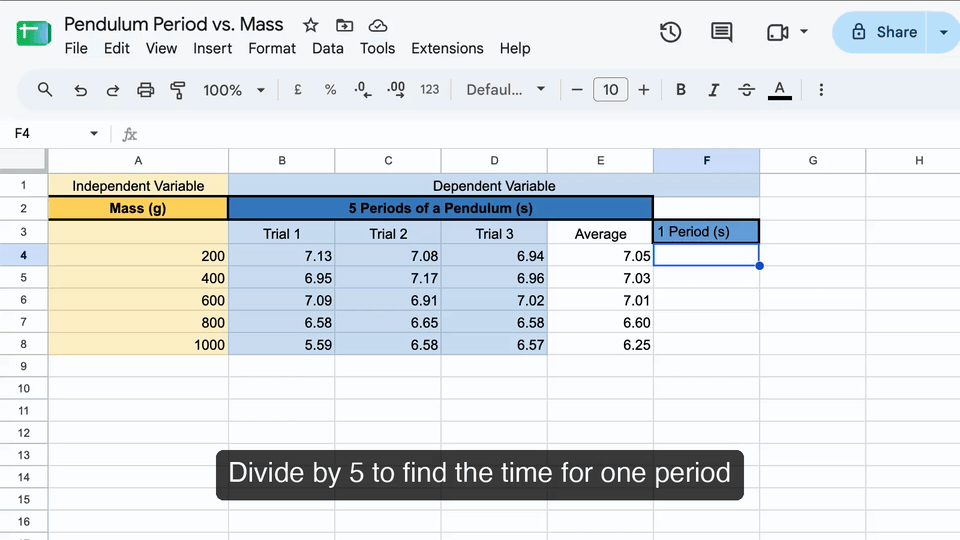This screenshot has height=540, width=960.
Task: Open version history clock icon
Action: [670, 32]
